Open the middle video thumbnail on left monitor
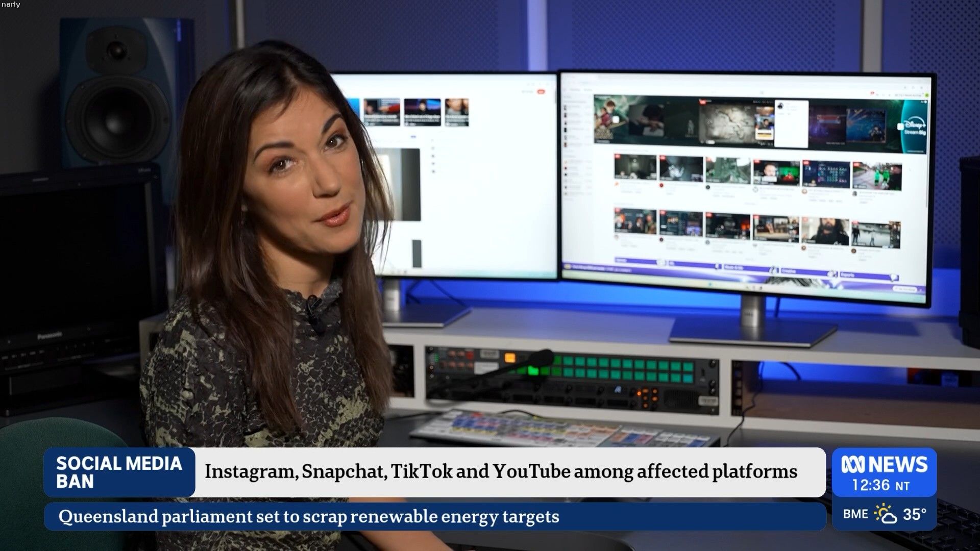Viewport: 980px width, 551px height. point(422,112)
